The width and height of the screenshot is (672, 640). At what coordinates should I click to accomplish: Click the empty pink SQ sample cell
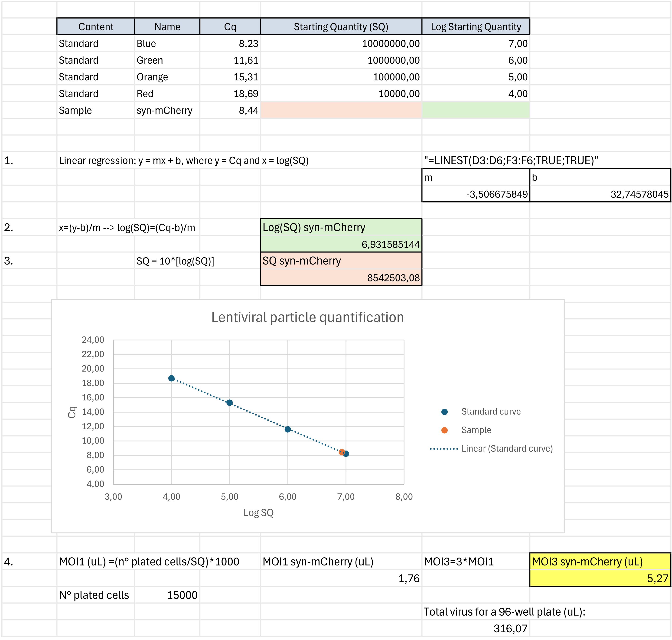coord(341,110)
